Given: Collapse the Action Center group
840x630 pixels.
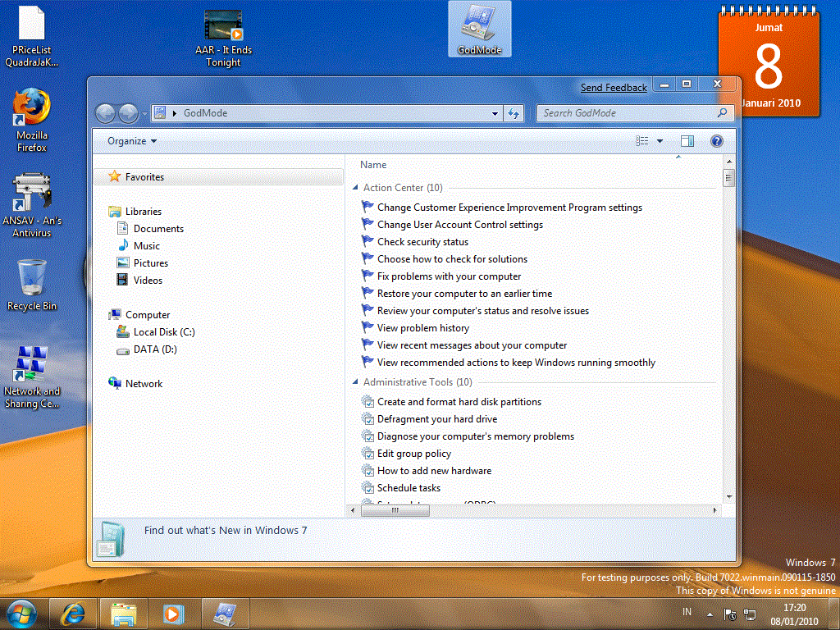Looking at the screenshot, I should tap(355, 188).
